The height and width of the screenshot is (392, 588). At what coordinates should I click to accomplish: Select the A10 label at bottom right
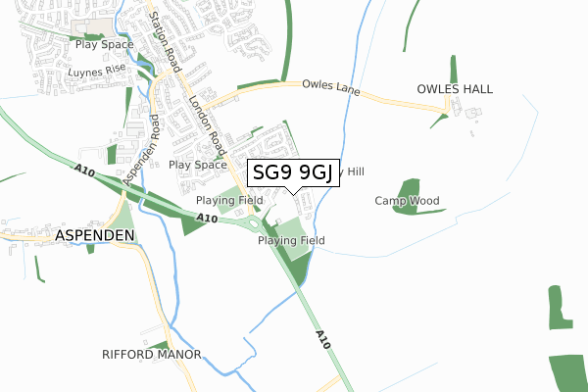pos(322,339)
